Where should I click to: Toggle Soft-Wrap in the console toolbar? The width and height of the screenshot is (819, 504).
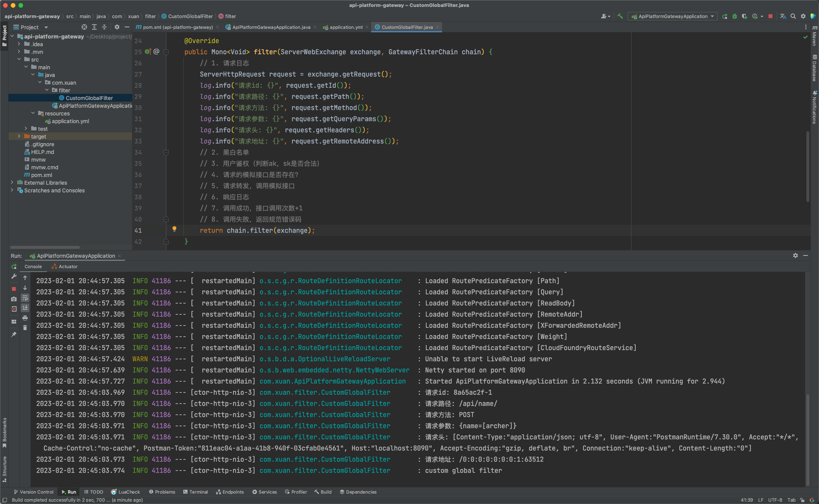point(25,298)
